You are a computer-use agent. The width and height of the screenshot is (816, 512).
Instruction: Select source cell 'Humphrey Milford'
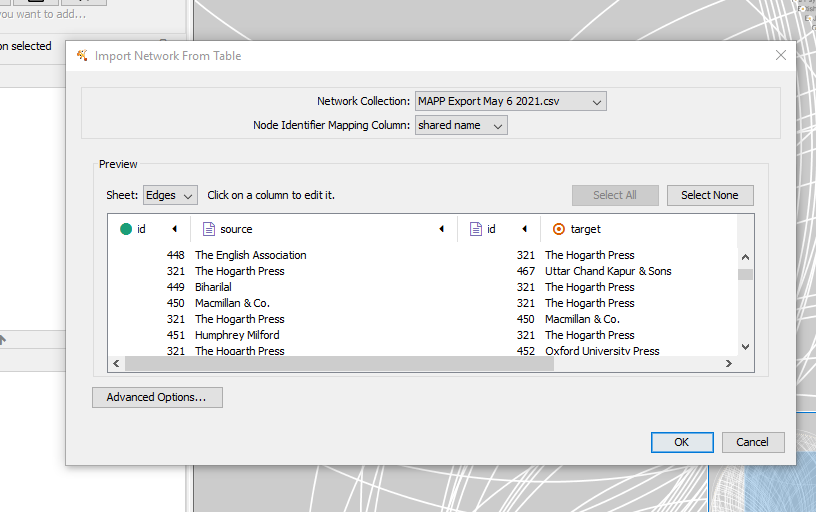tap(237, 335)
